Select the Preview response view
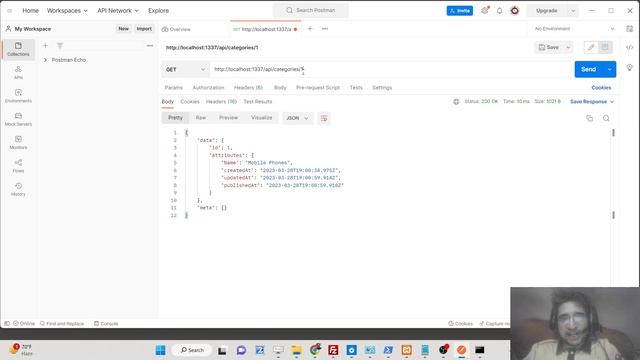 [x=228, y=118]
